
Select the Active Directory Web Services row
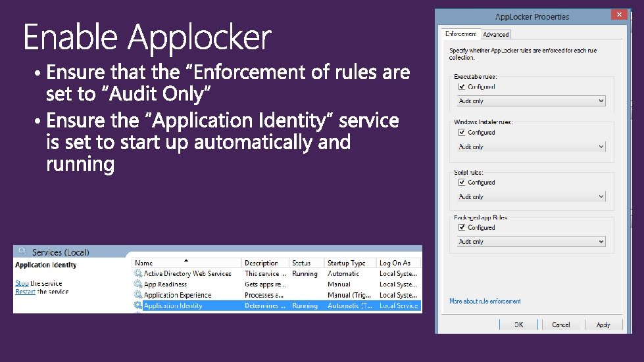276,273
